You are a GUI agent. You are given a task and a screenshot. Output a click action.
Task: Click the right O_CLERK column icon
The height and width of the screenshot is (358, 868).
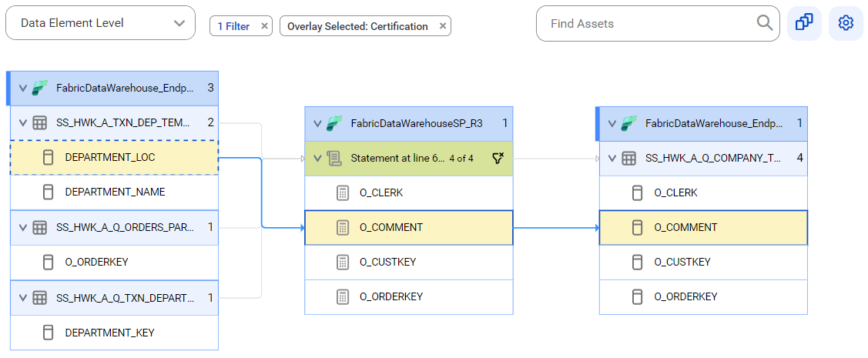[x=637, y=193]
